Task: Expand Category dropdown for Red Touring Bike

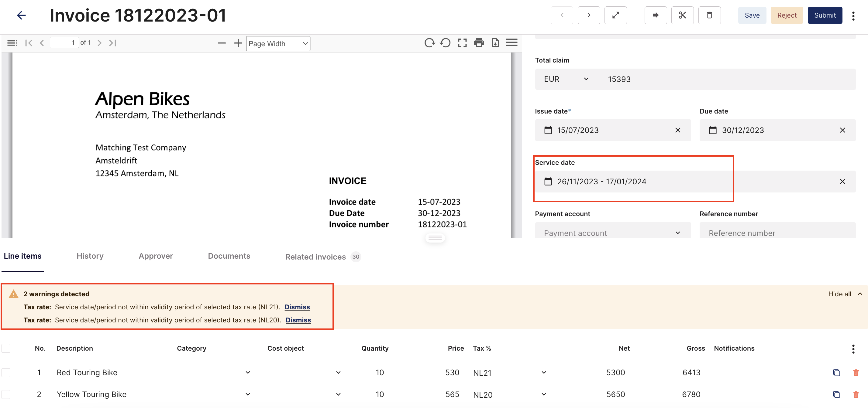Action: [248, 372]
